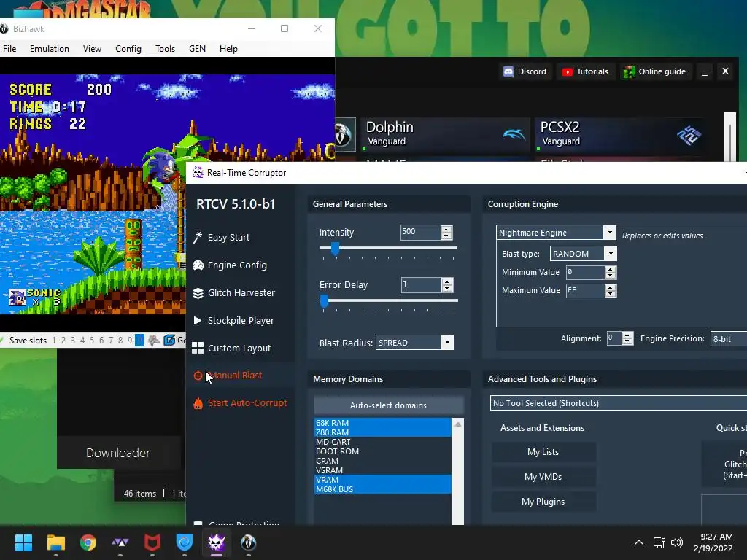Screen dimensions: 747x560
Task: Click the PCSX2 logo icon
Action: point(689,135)
